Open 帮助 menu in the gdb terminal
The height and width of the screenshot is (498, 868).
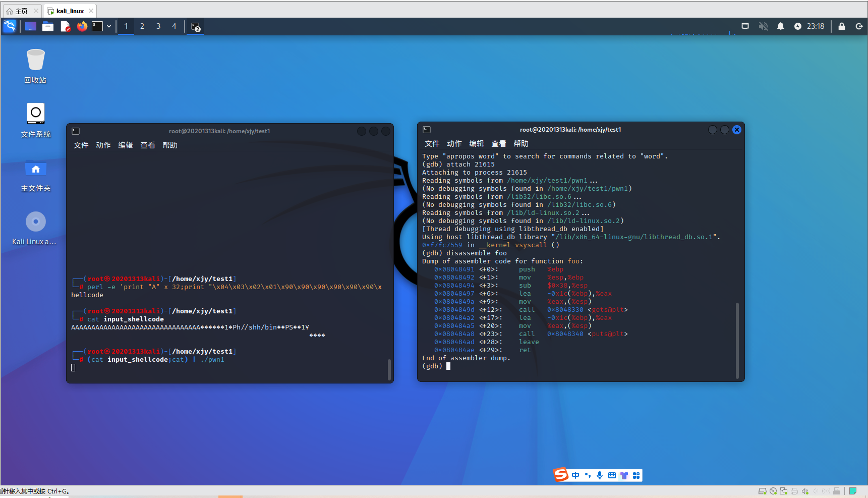[521, 144]
